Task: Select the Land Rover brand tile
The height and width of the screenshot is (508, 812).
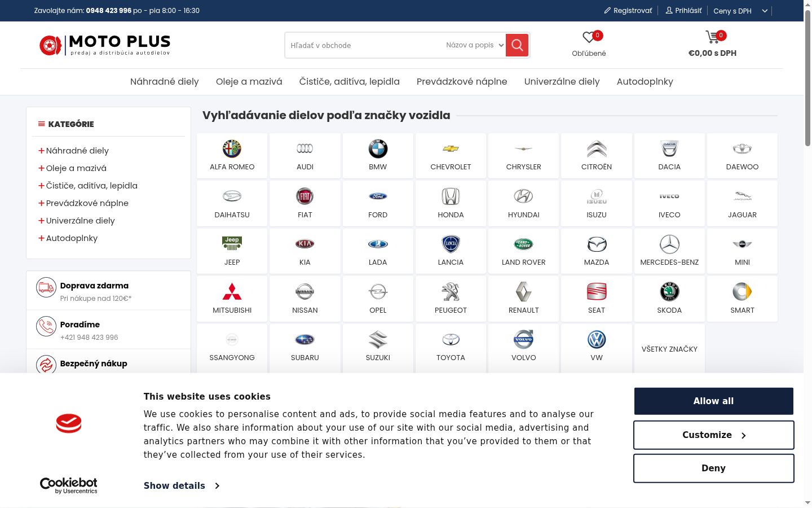Action: [x=523, y=251]
